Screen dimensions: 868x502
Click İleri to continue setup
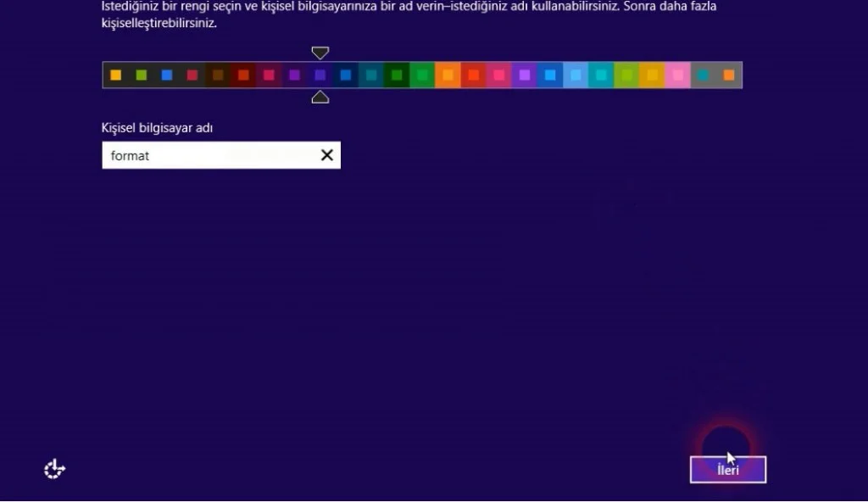[x=727, y=470]
